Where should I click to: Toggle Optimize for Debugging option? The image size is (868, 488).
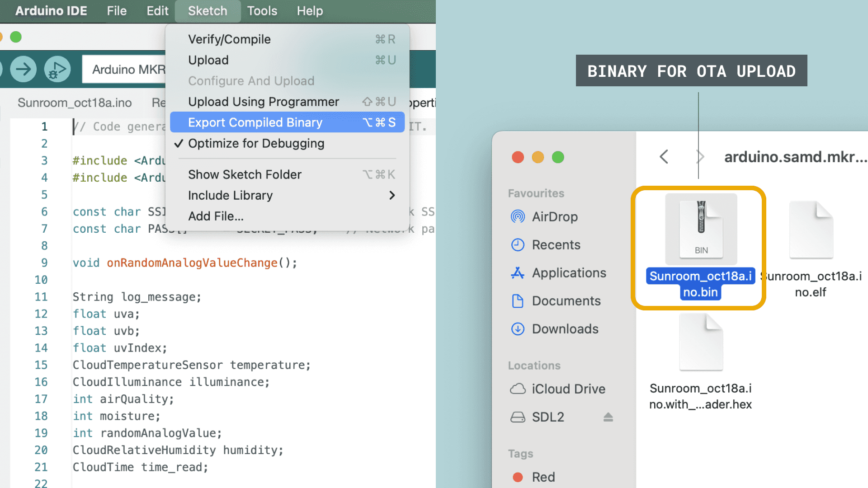click(256, 144)
